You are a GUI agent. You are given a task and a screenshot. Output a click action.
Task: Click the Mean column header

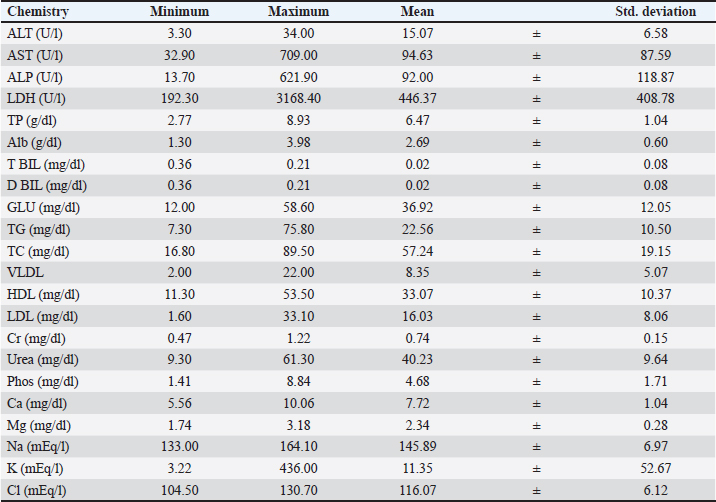(415, 11)
